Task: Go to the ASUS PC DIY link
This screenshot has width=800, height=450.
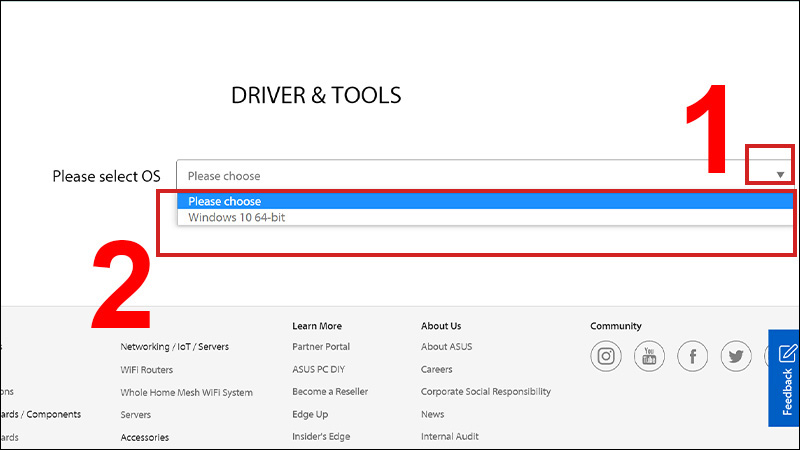Action: [x=322, y=369]
